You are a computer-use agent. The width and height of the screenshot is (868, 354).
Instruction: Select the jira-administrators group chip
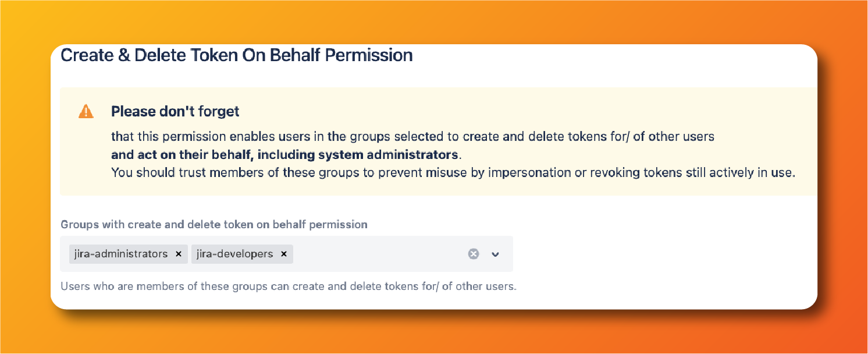pos(122,254)
